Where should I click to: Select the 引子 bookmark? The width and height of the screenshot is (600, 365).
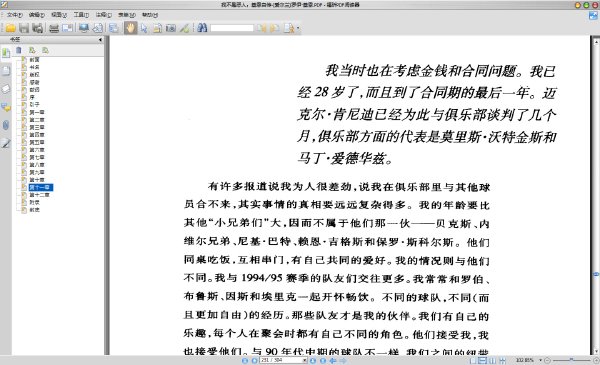click(x=34, y=104)
